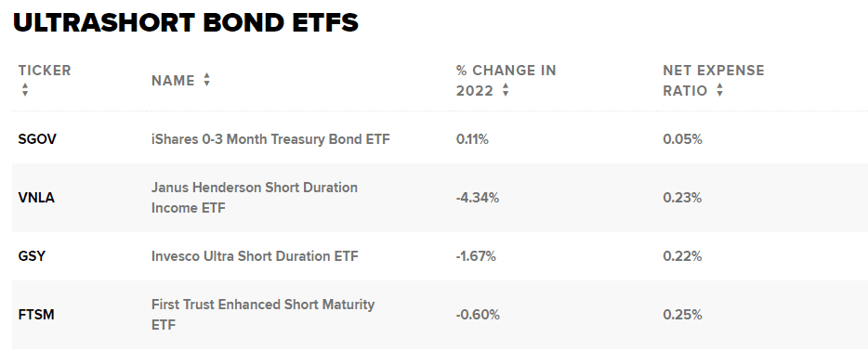Click the % CHANGE IN 2022 header
Screen dimensions: 868x351
click(506, 81)
